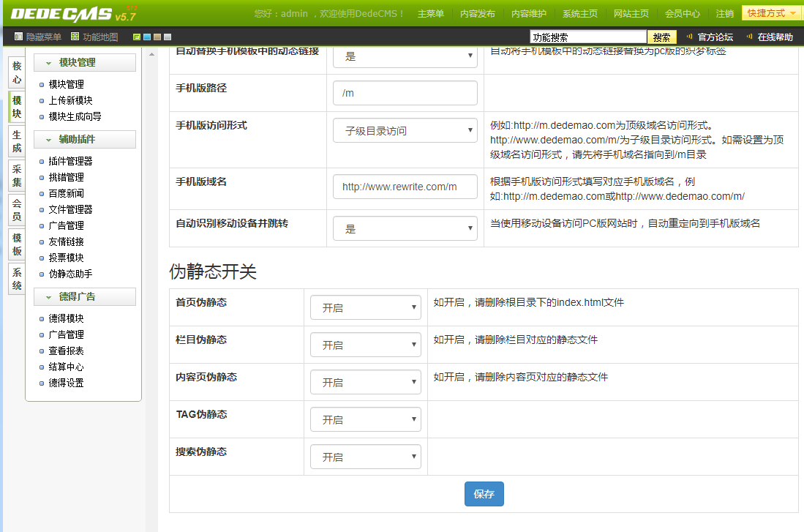This screenshot has width=804, height=532.
Task: Open 模块管理 item in sidebar list
Action: coord(66,84)
